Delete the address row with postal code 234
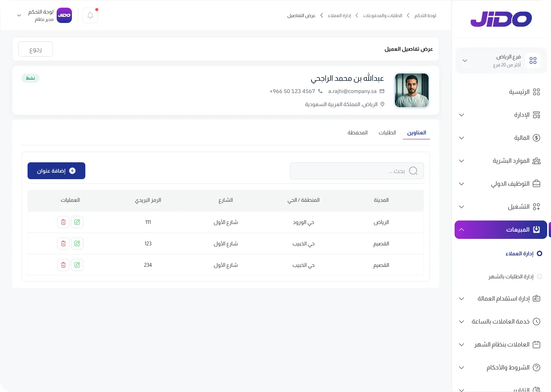This screenshot has height=392, width=551. (x=64, y=265)
